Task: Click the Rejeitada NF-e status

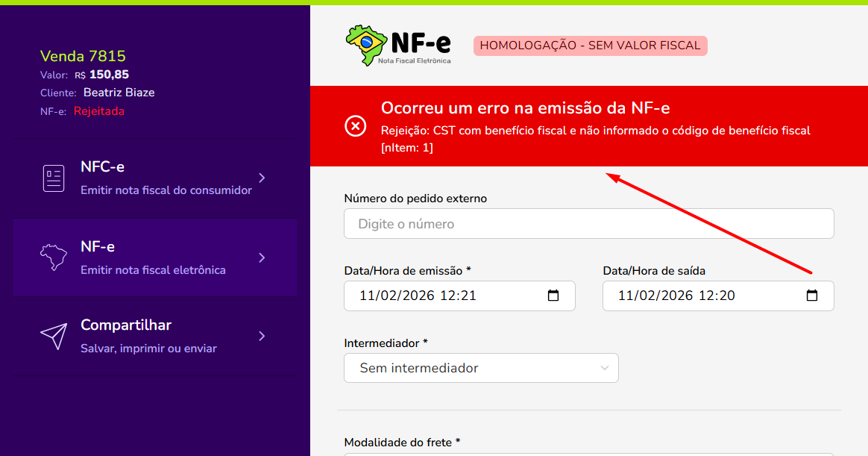Action: pos(99,111)
